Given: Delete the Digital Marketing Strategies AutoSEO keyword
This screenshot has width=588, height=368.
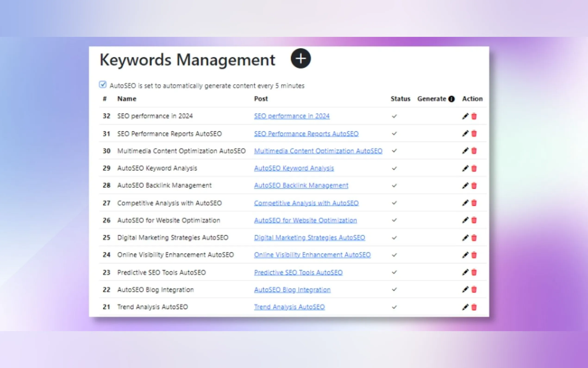Looking at the screenshot, I should [474, 238].
